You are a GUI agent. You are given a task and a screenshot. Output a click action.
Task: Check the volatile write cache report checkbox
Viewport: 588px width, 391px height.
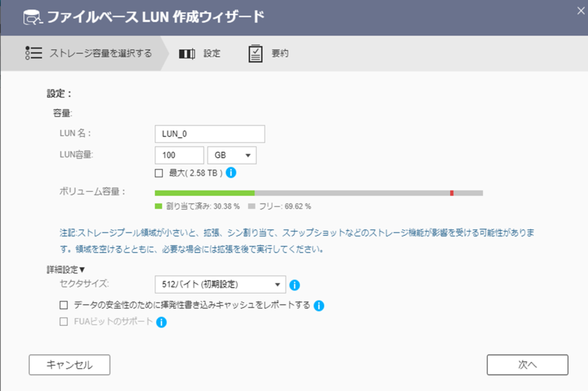64,305
